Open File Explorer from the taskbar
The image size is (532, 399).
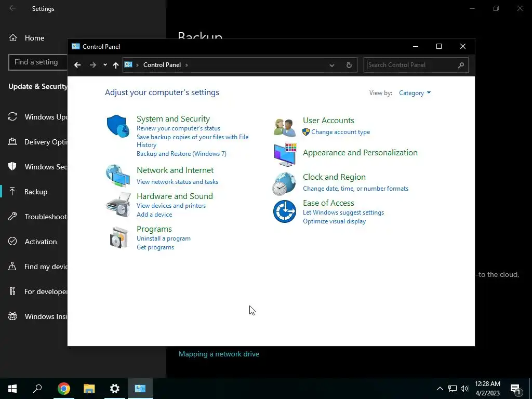89,389
